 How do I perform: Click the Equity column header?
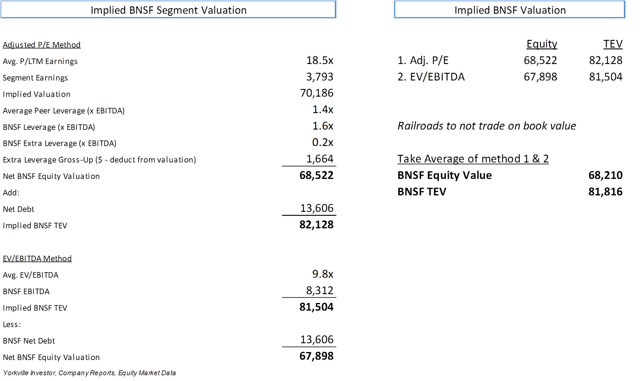pyautogui.click(x=542, y=44)
